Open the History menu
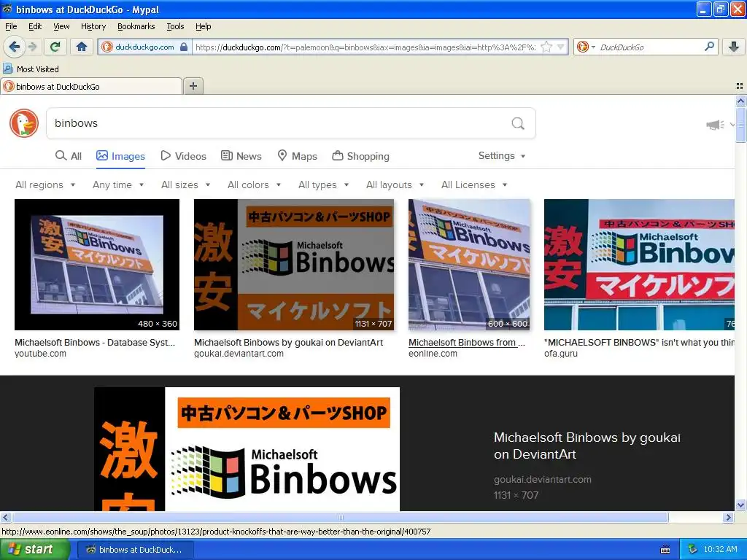747x560 pixels. pos(93,26)
